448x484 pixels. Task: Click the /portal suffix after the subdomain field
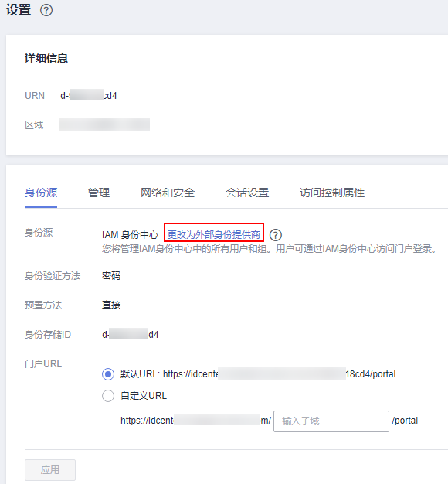point(405,421)
